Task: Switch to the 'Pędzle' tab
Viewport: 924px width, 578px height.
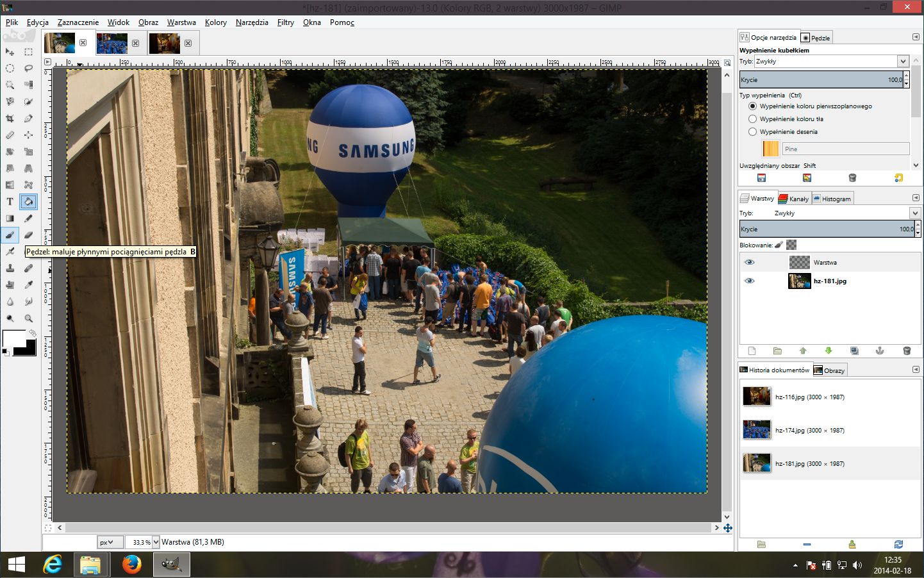Action: (816, 38)
